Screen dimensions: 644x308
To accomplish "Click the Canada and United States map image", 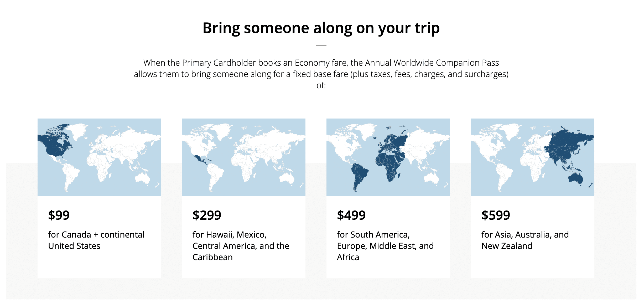I will click(x=99, y=157).
